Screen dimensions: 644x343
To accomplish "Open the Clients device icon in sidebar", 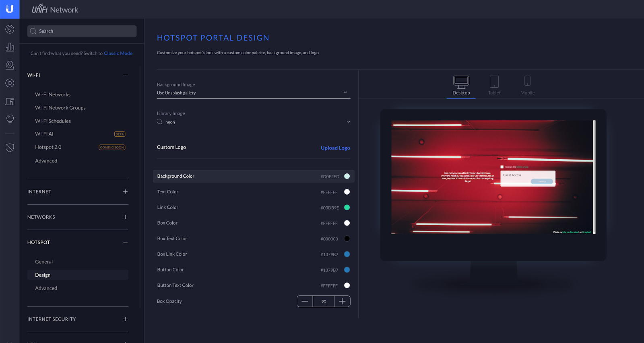I will click(10, 101).
